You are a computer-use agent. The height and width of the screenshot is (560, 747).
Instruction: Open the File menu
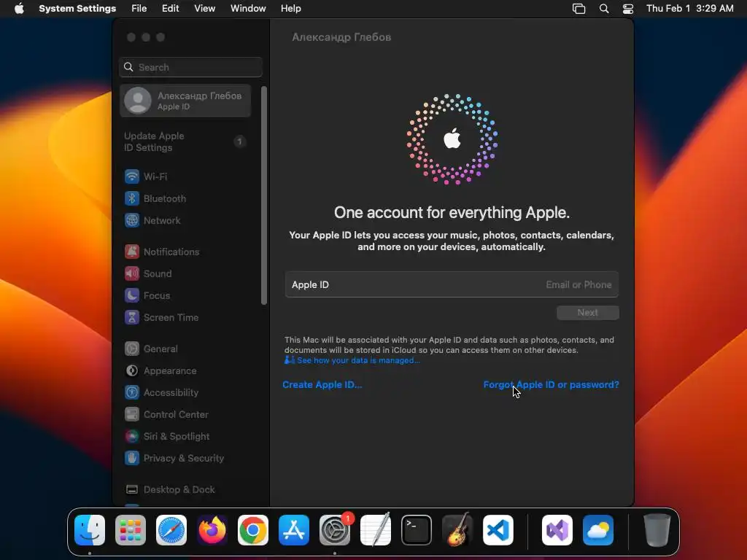pyautogui.click(x=139, y=9)
